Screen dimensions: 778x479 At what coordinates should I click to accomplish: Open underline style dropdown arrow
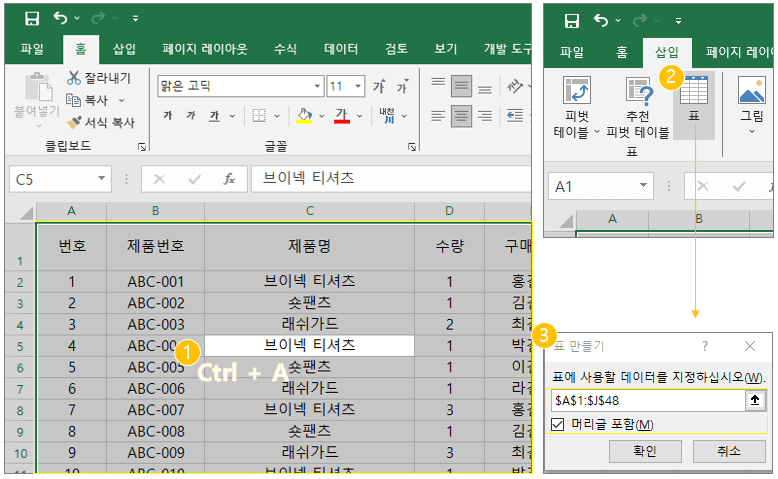pos(232,117)
